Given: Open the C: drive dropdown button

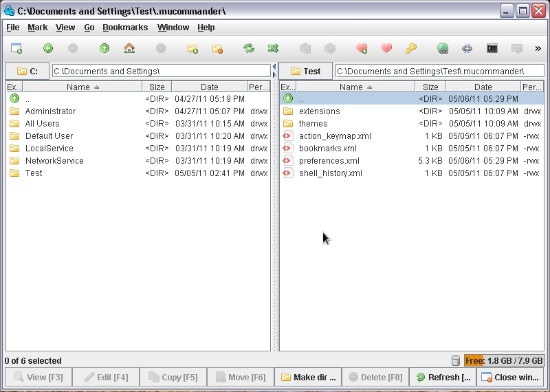Looking at the screenshot, I should (27, 72).
